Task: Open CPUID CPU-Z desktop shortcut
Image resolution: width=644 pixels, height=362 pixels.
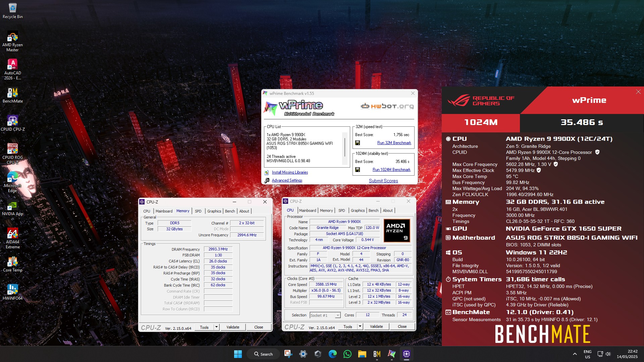Action: pos(12,123)
